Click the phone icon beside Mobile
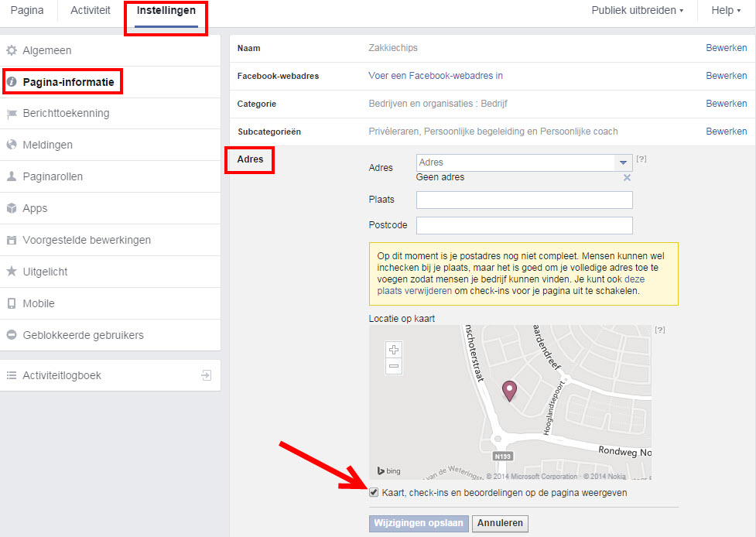Image resolution: width=756 pixels, height=537 pixels. point(12,303)
